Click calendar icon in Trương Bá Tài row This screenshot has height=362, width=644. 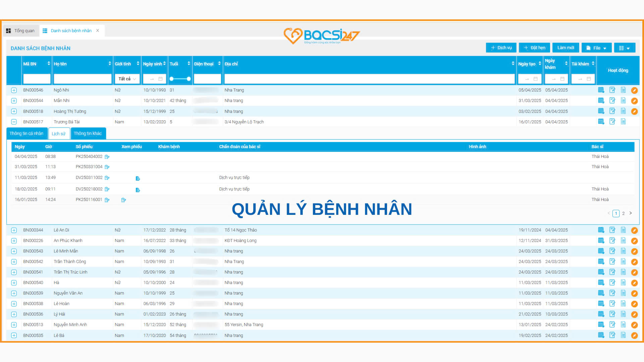pos(601,121)
